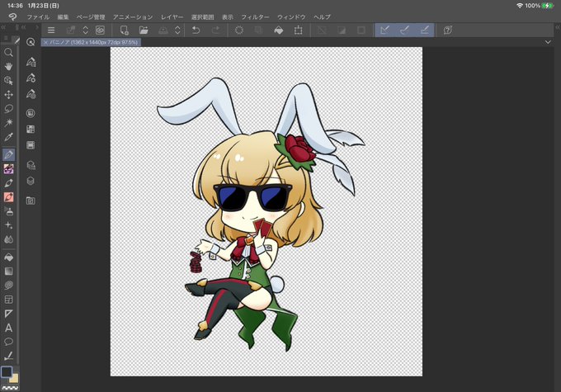Image resolution: width=561 pixels, height=392 pixels.
Task: Open the アニメーション menu
Action: [133, 17]
